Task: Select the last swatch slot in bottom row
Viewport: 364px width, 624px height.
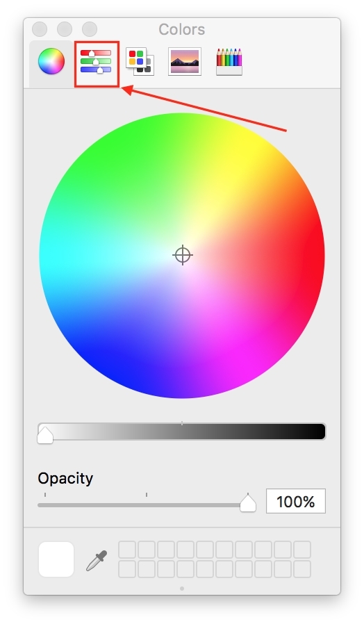Action: (x=302, y=569)
